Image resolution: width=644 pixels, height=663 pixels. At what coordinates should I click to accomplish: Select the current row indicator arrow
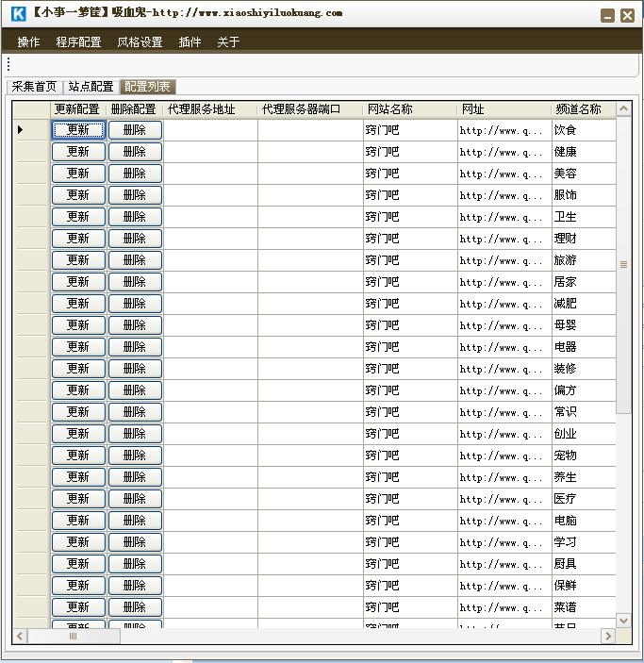[21, 130]
